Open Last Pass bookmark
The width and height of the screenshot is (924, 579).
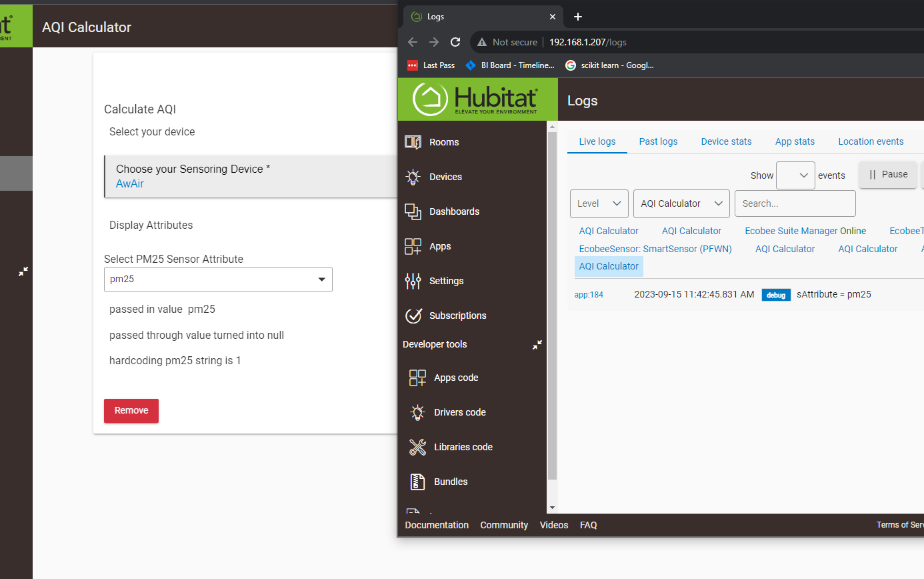tap(431, 65)
